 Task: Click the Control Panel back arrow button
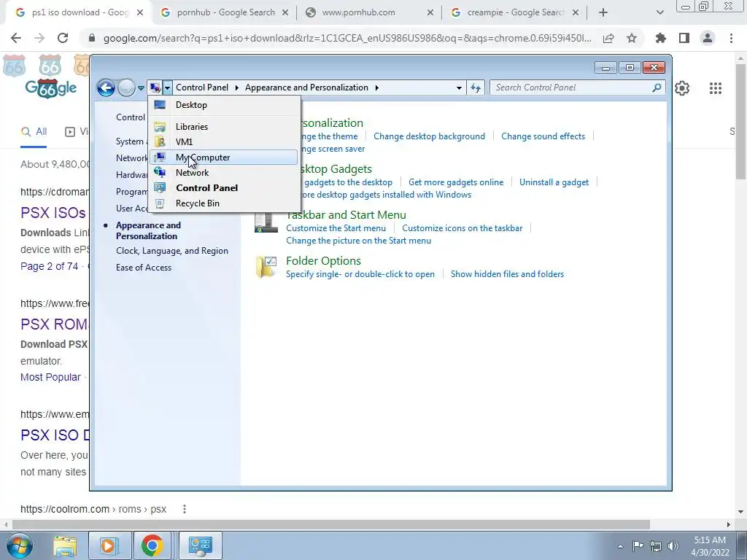pyautogui.click(x=106, y=87)
